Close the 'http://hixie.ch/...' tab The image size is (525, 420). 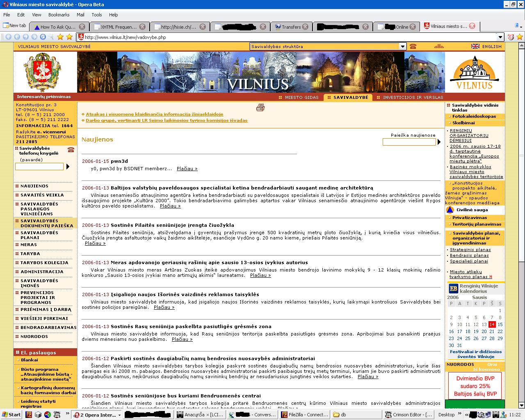pyautogui.click(x=203, y=27)
